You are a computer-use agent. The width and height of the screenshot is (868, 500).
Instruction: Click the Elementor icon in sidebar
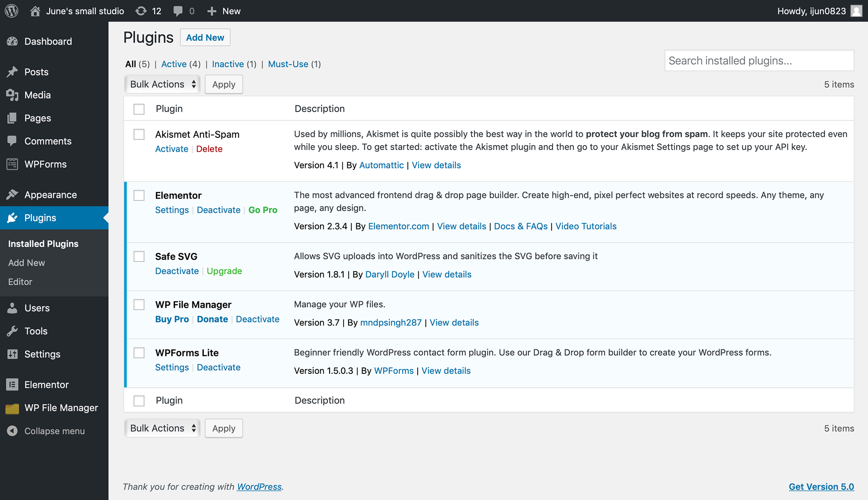coord(12,385)
